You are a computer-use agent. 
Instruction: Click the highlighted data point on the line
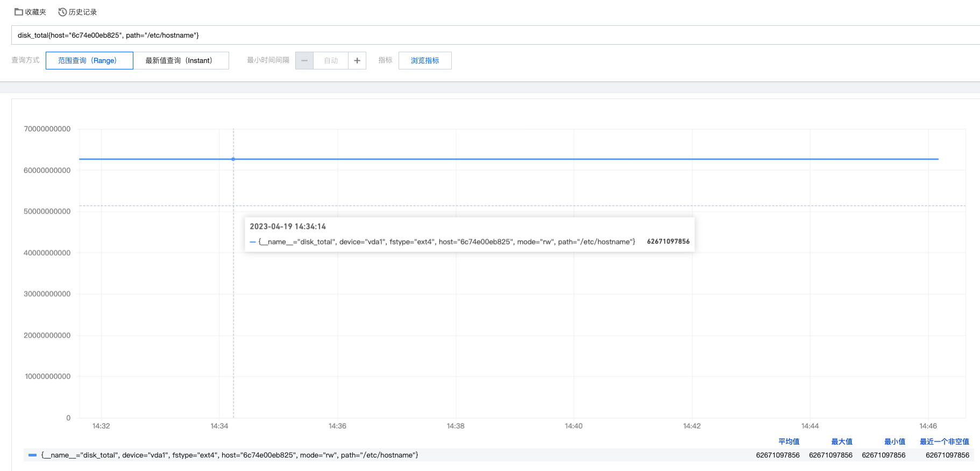[233, 159]
